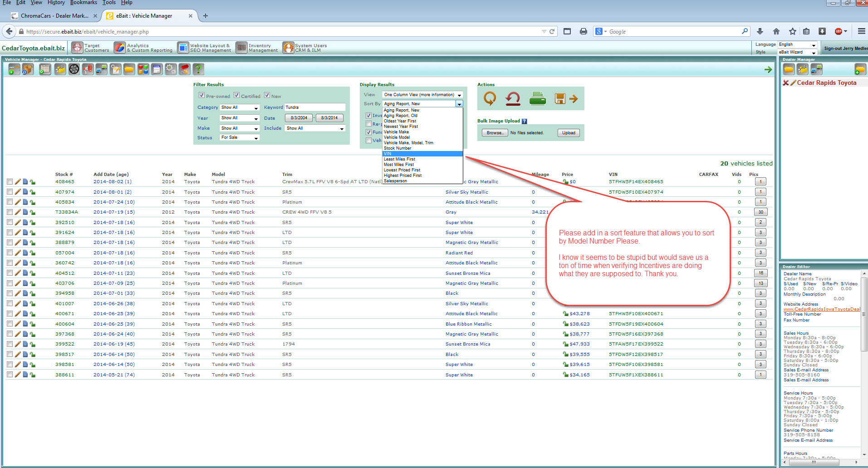868x468 pixels.
Task: Open the Make filter dropdown
Action: pos(240,128)
